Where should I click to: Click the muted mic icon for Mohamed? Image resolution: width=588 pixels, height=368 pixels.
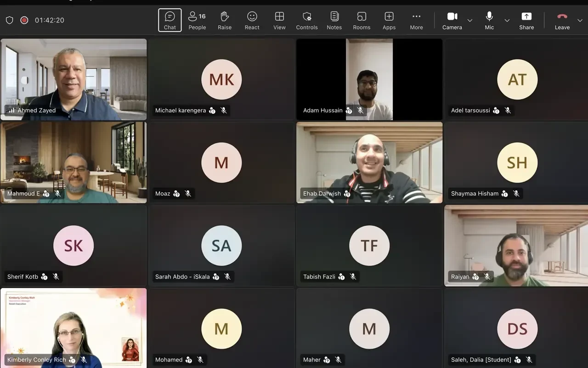click(200, 360)
